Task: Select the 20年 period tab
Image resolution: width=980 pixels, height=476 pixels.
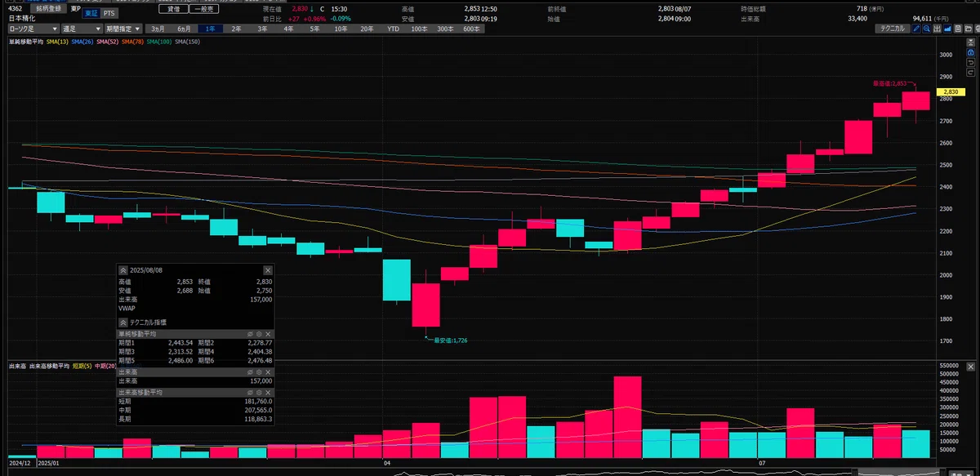Action: (x=367, y=29)
